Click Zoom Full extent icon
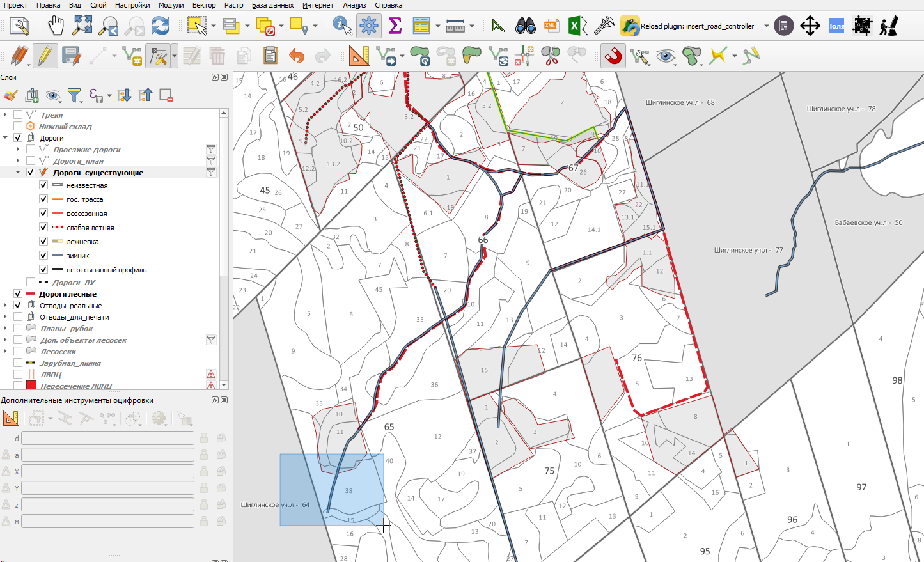This screenshot has height=562, width=924. (82, 26)
